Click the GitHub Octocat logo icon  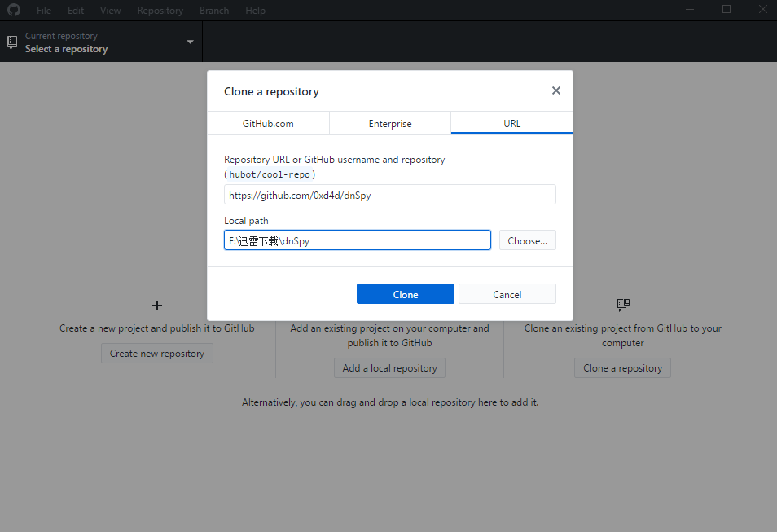pos(14,10)
